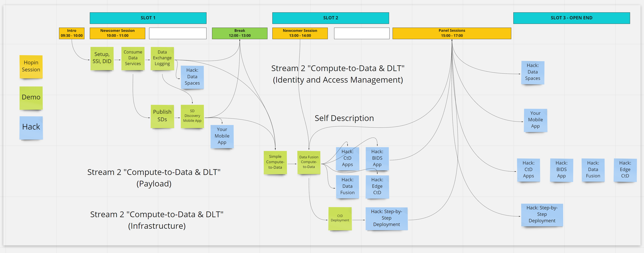Select the SLOT 3 - OPEN END header
The height and width of the screenshot is (253, 644).
[571, 18]
